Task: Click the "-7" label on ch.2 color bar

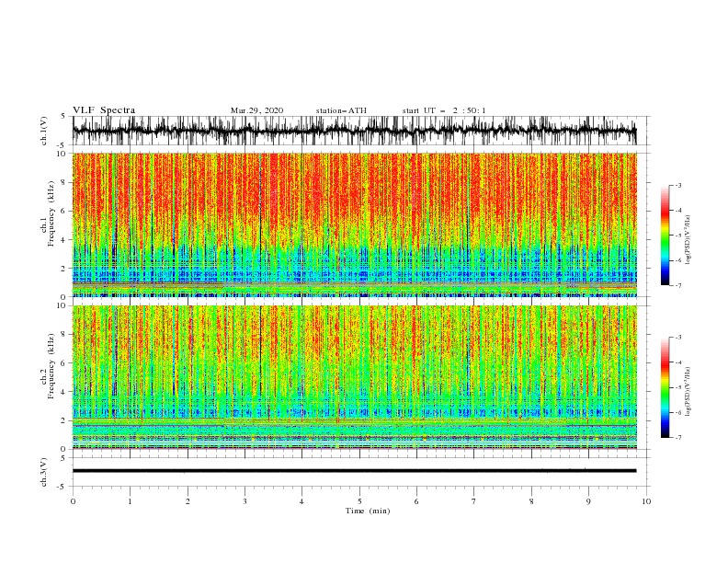Action: pos(678,437)
